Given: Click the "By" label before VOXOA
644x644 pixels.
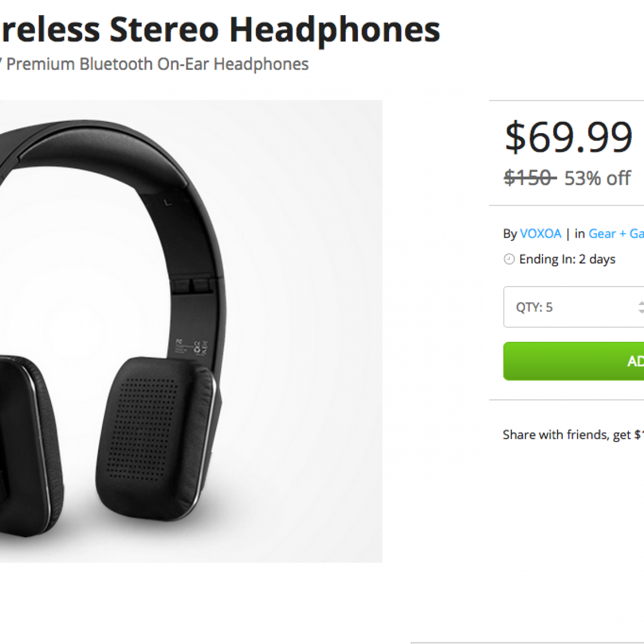Looking at the screenshot, I should (510, 234).
